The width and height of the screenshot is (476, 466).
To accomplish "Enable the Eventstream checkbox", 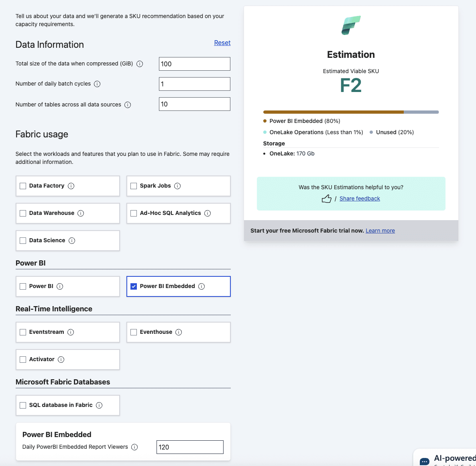I will point(23,332).
